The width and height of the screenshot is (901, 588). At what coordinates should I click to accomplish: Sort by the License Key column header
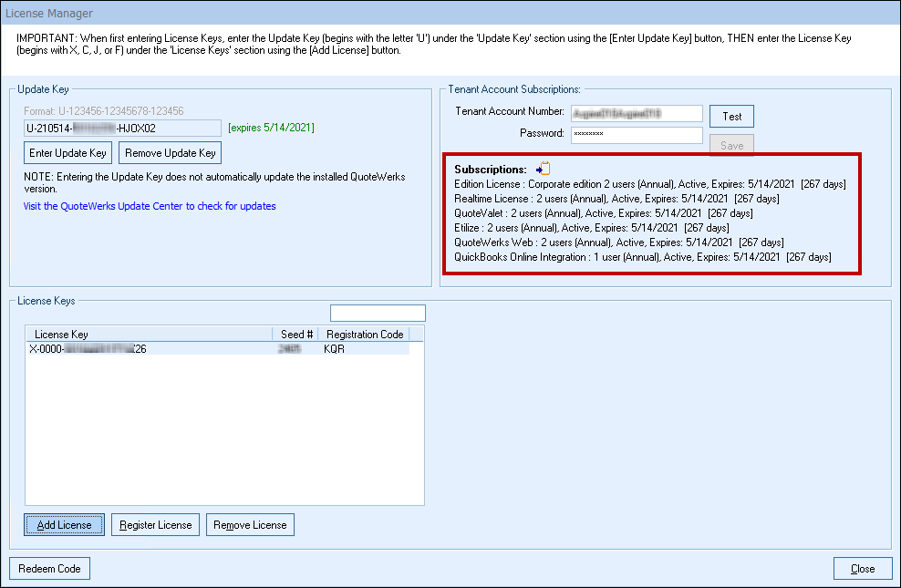pyautogui.click(x=149, y=335)
